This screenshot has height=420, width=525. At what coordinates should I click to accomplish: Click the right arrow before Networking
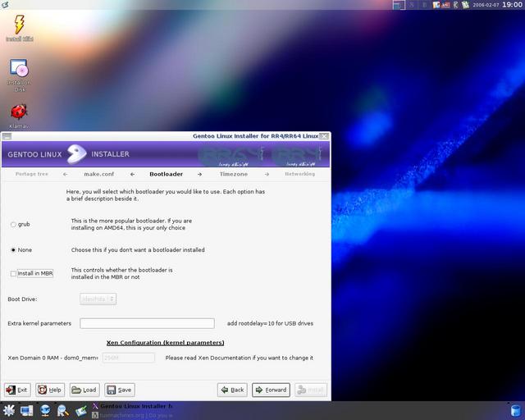267,174
